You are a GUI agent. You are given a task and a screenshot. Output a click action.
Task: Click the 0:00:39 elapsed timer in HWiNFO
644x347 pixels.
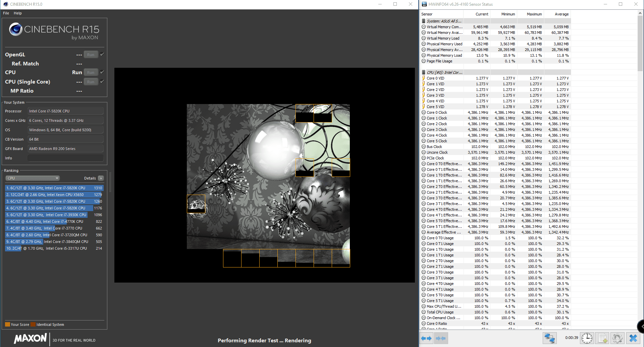[572, 338]
